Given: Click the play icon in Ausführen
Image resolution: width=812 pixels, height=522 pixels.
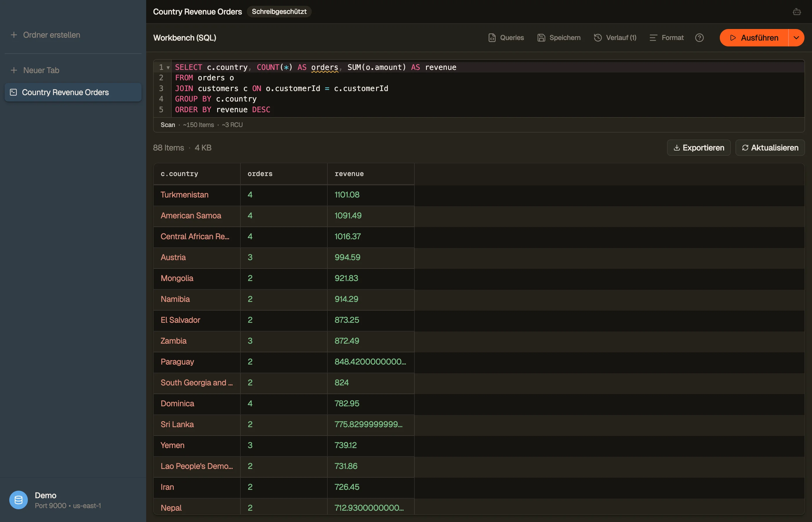Looking at the screenshot, I should coord(733,38).
